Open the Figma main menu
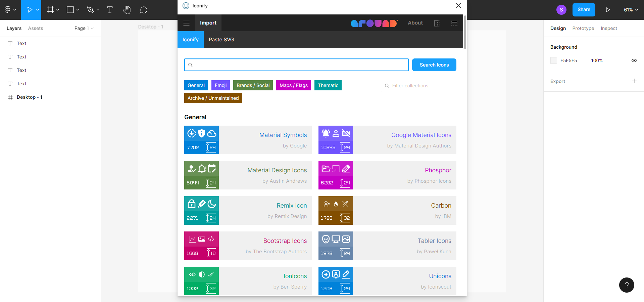The width and height of the screenshot is (644, 302). 10,10
